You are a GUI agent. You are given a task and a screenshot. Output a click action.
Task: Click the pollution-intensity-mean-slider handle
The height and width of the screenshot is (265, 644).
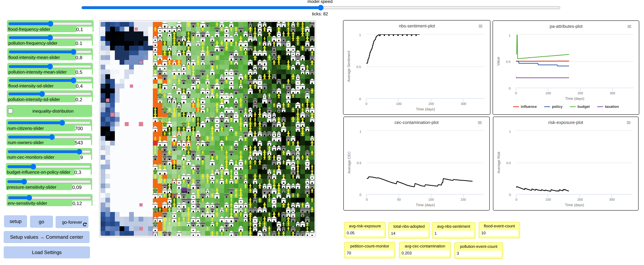pyautogui.click(x=50, y=67)
